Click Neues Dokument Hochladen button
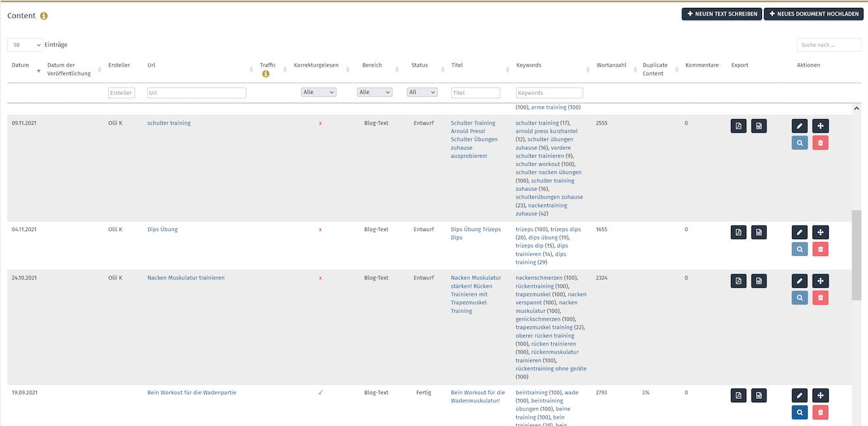868x426 pixels. (x=813, y=14)
